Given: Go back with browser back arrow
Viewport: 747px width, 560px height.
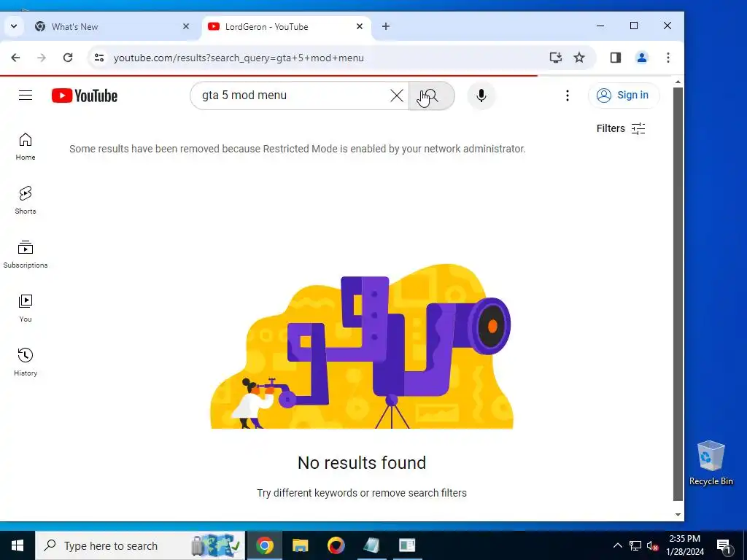Looking at the screenshot, I should [16, 58].
